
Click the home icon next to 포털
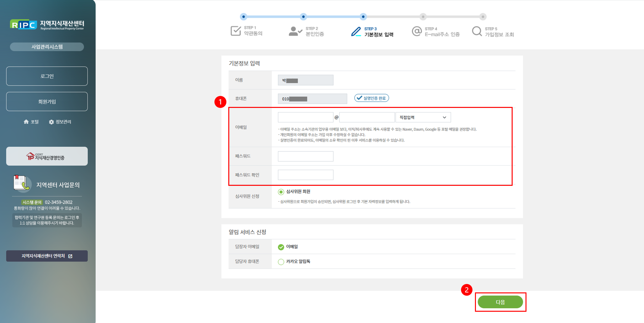pos(26,122)
